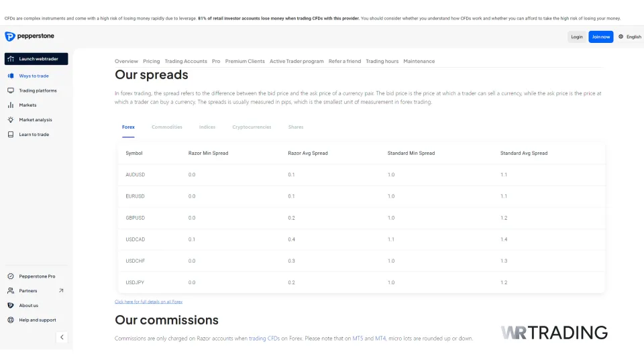Open the English language selector
The height and width of the screenshot is (362, 644).
tap(630, 37)
